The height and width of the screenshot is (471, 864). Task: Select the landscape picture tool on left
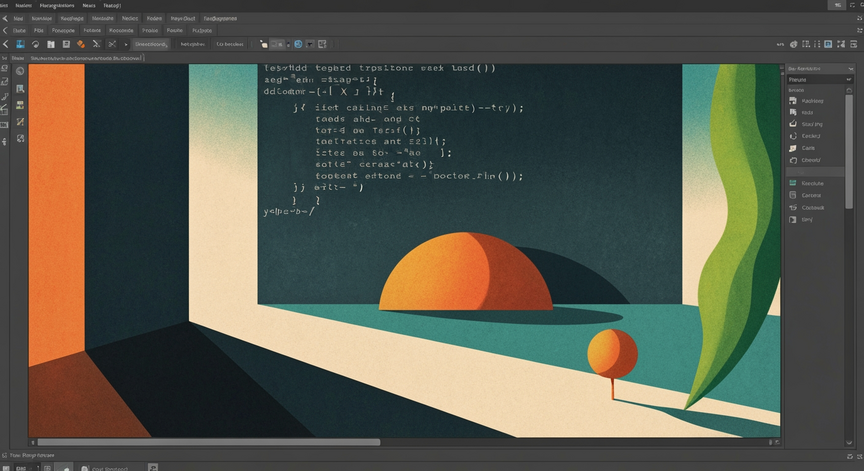tap(20, 105)
